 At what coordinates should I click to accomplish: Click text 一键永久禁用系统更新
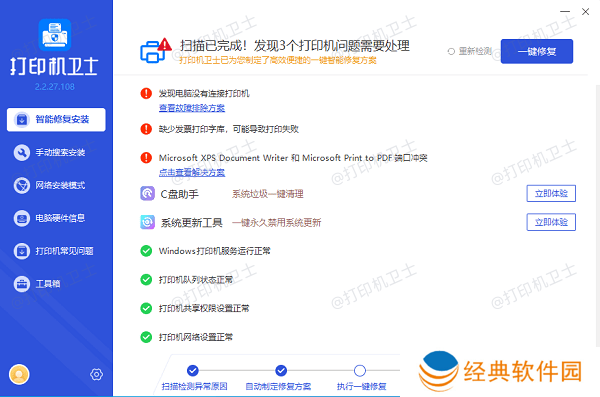point(276,222)
